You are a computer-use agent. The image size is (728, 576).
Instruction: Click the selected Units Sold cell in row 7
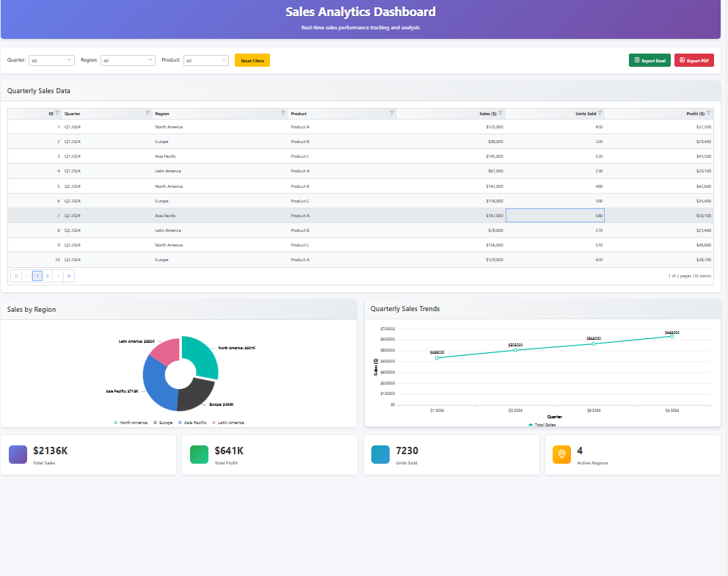pyautogui.click(x=554, y=215)
